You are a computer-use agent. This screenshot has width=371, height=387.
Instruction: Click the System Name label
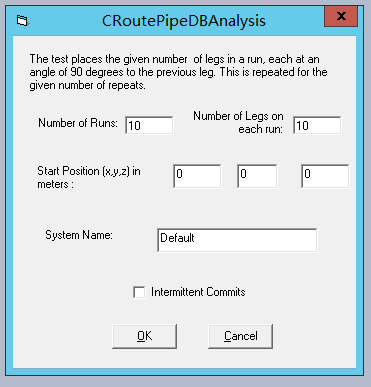tap(79, 235)
